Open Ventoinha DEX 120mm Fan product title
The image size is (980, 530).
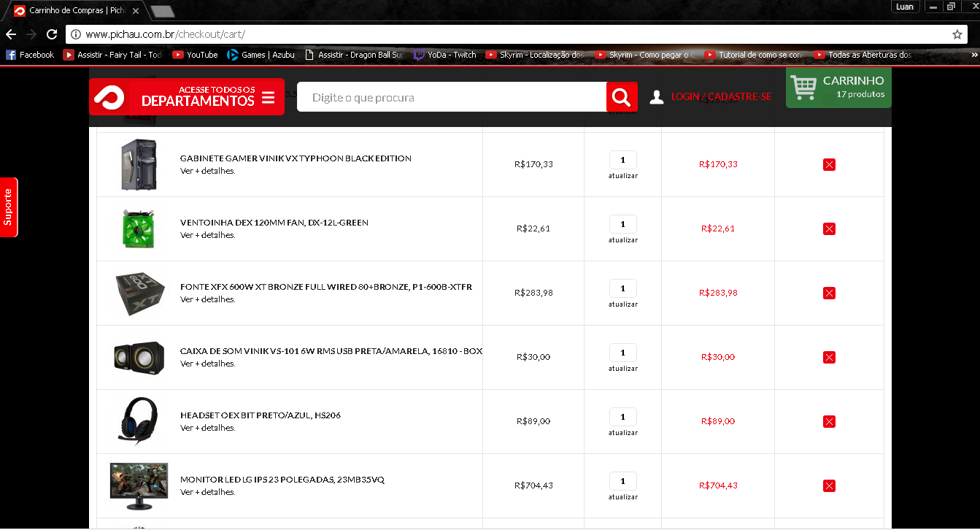pyautogui.click(x=274, y=223)
